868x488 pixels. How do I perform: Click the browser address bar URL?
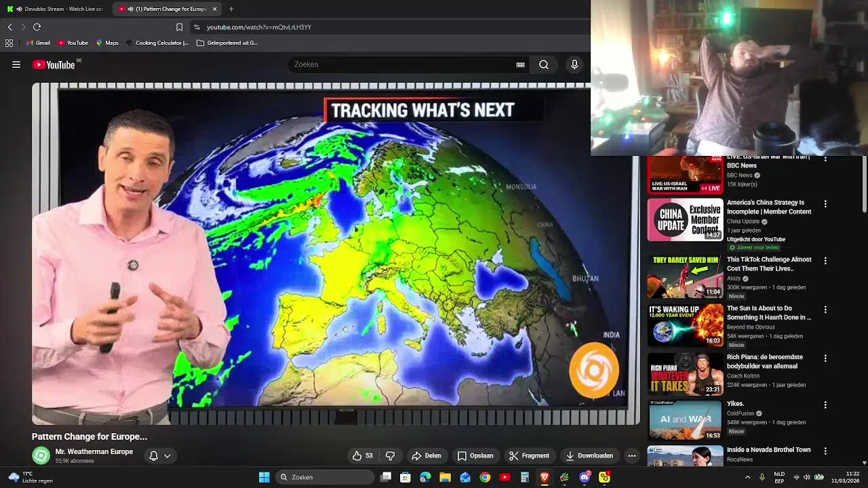point(259,27)
